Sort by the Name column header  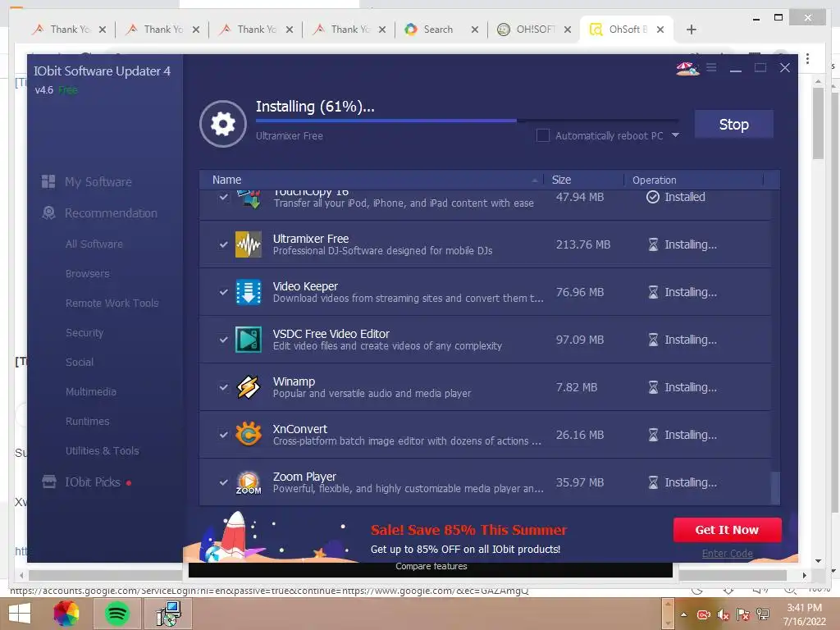[x=372, y=180]
